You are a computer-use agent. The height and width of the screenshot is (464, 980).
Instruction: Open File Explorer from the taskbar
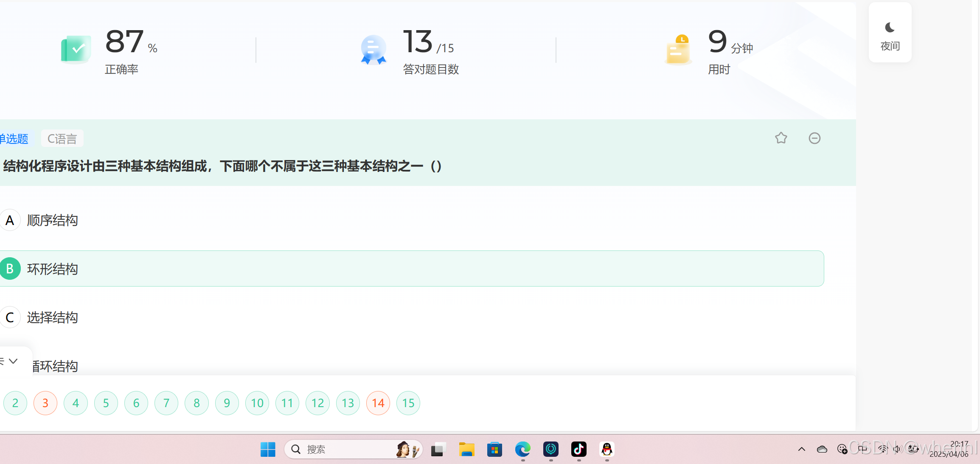click(466, 449)
